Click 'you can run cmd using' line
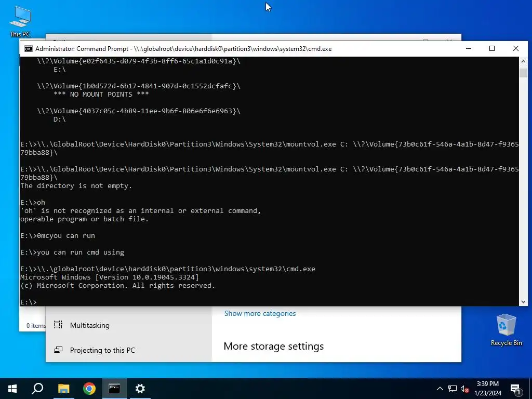This screenshot has width=532, height=399. (x=72, y=252)
